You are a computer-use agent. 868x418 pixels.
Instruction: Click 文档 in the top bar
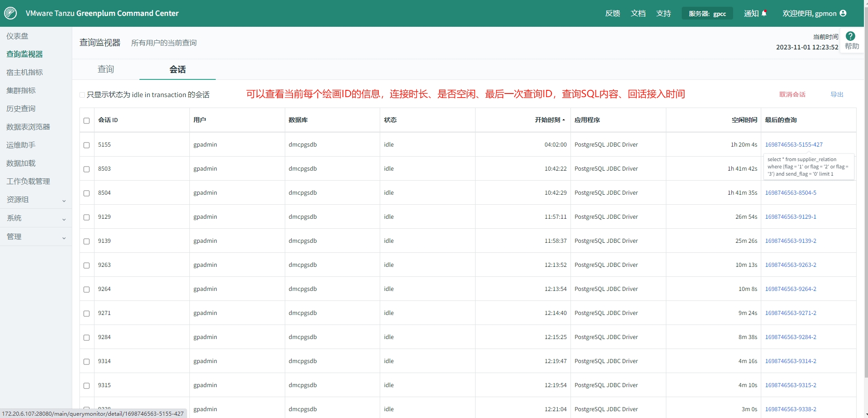(638, 13)
